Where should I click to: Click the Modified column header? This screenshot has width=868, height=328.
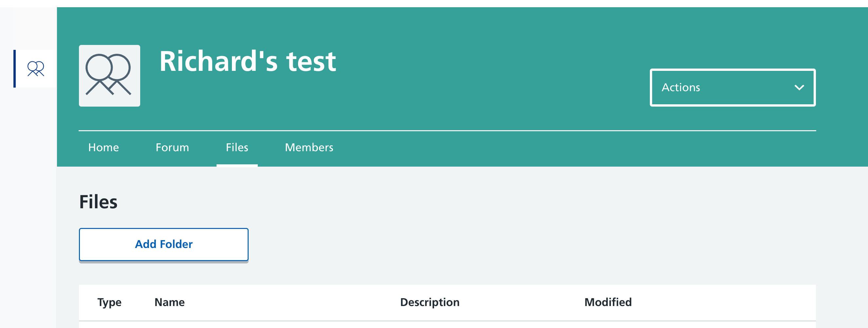tap(608, 302)
